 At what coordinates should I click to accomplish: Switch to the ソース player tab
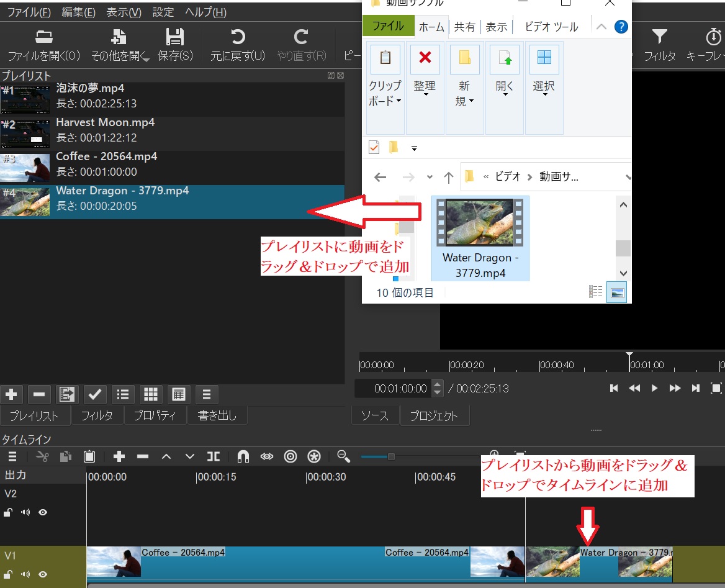[x=375, y=415]
